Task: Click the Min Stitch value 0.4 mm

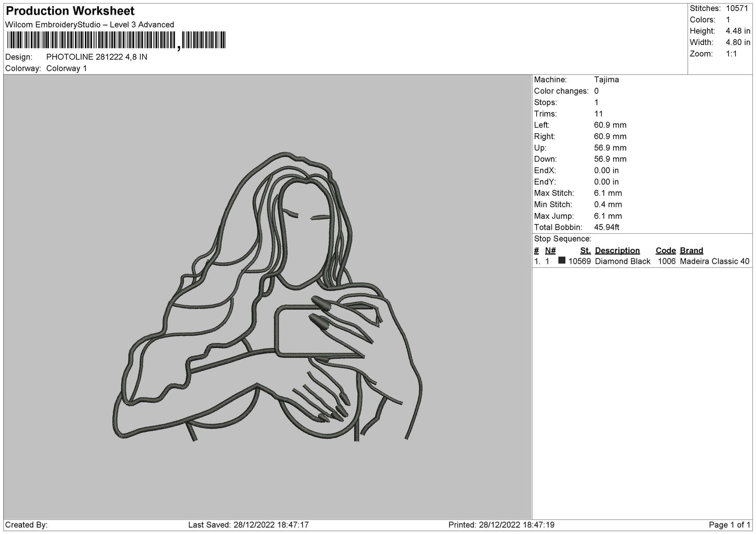Action: pos(608,204)
